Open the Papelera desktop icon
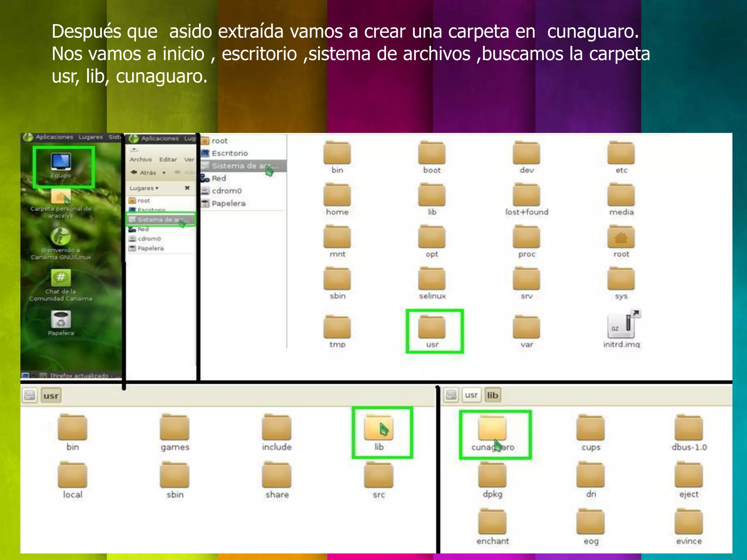 pyautogui.click(x=61, y=323)
